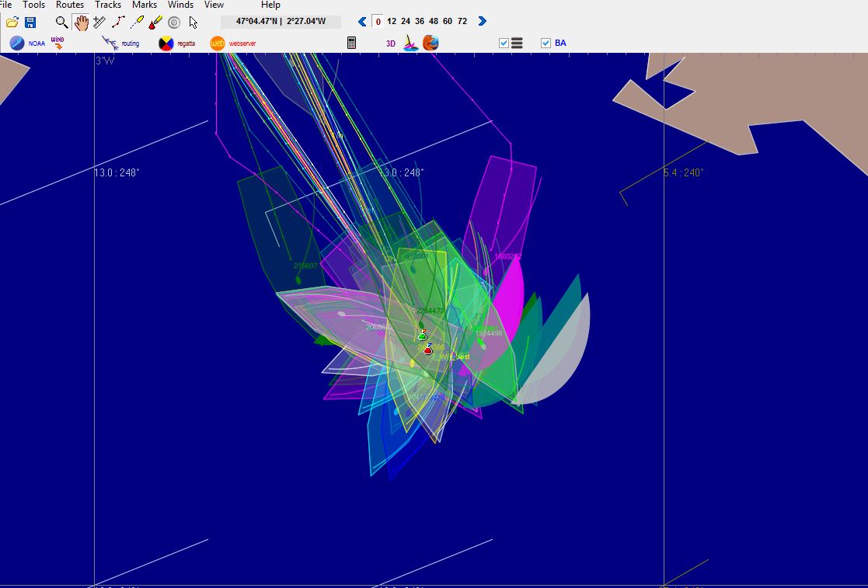The height and width of the screenshot is (588, 868).
Task: Select the magnifier zoom tool
Action: (61, 22)
